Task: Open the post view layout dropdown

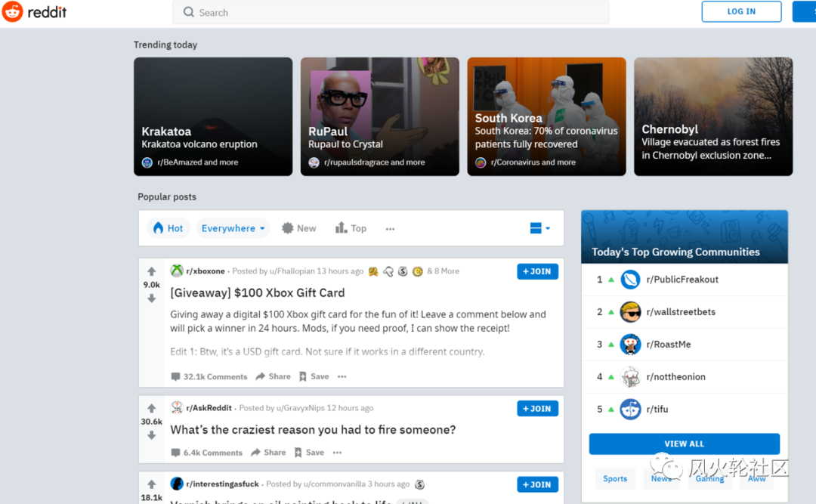Action: coord(539,228)
